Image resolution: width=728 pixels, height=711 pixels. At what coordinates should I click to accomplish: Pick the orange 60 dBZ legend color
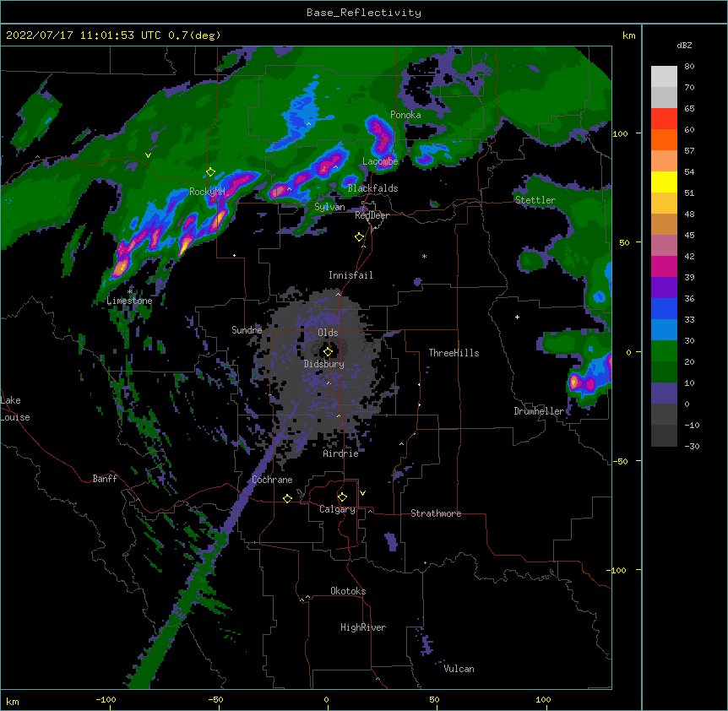click(664, 139)
